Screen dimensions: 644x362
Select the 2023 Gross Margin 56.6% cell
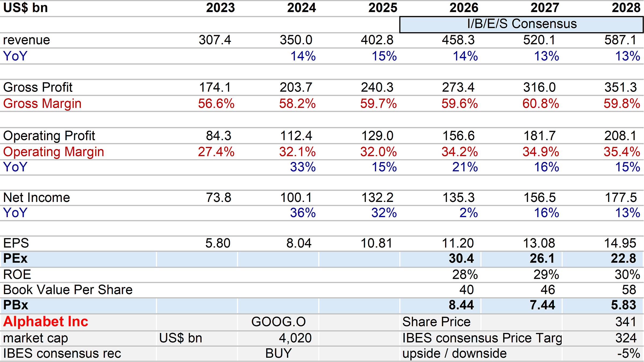click(x=216, y=104)
